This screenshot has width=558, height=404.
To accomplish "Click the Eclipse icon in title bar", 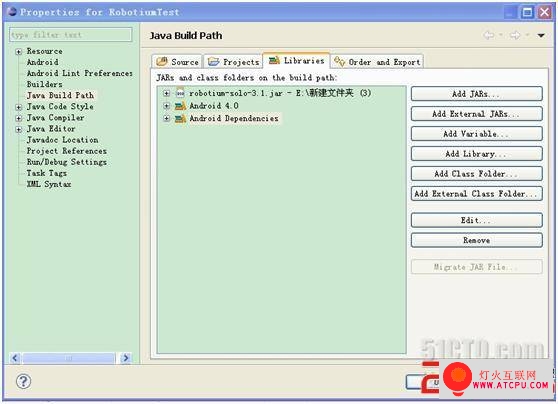I will [x=12, y=12].
